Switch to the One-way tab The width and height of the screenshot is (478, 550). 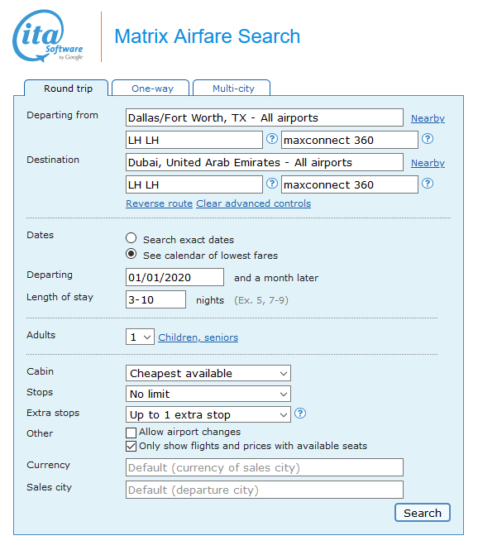click(151, 88)
